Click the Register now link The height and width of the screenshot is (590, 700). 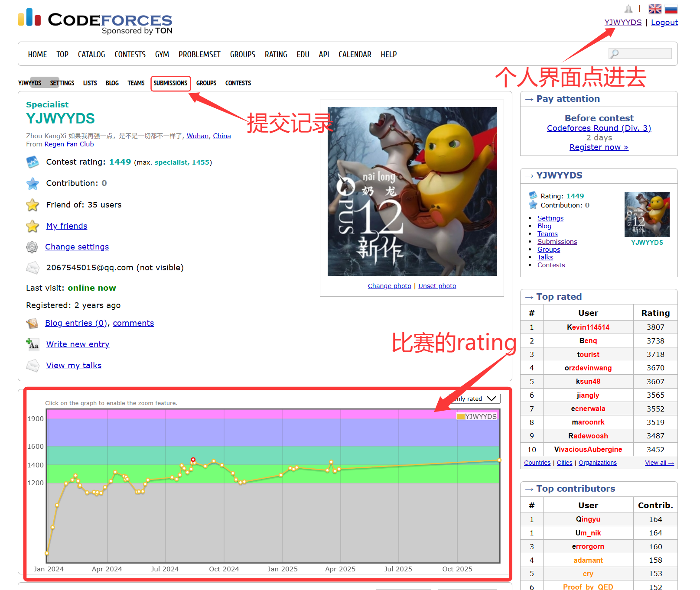[x=599, y=147]
